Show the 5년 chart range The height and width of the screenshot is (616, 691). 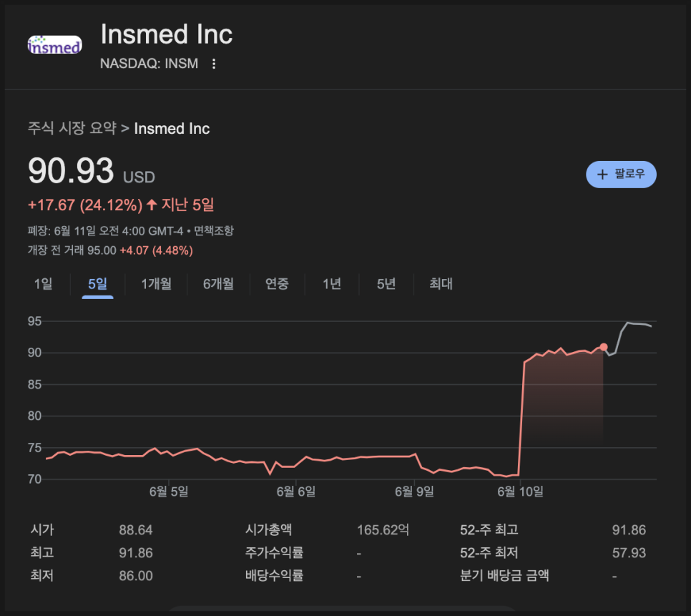(386, 284)
